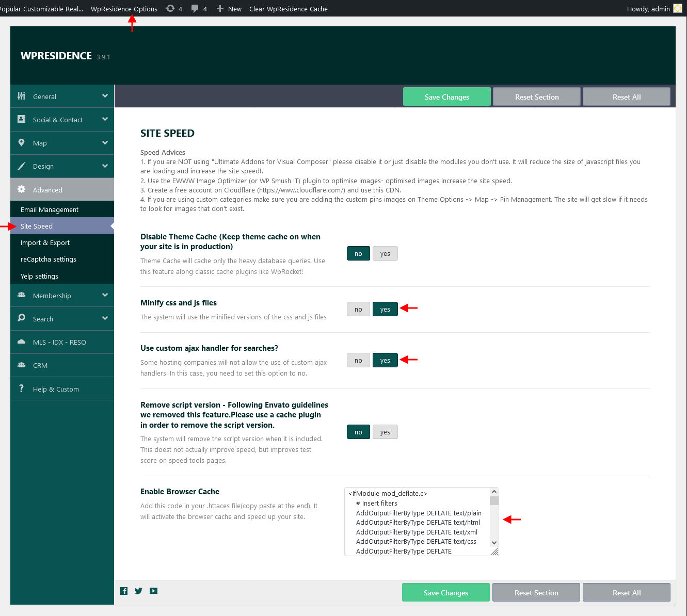The image size is (687, 616).
Task: Click the Social & Contact person-card icon
Action: [21, 119]
